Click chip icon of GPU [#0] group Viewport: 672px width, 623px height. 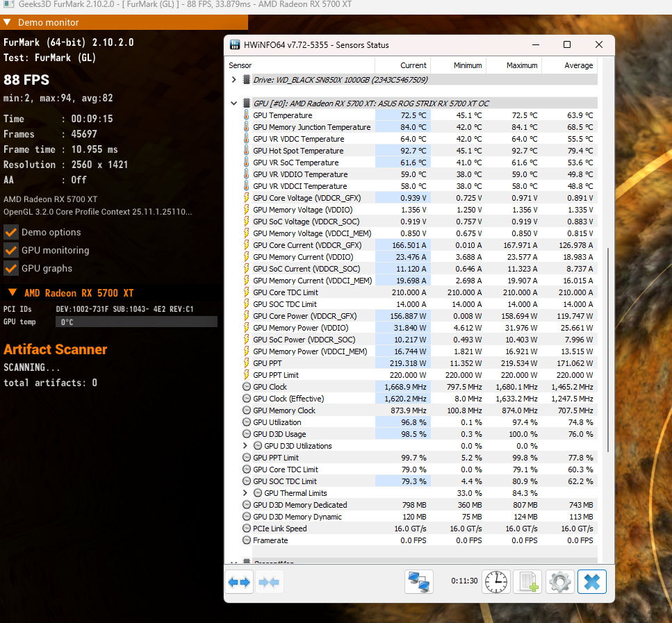[247, 103]
